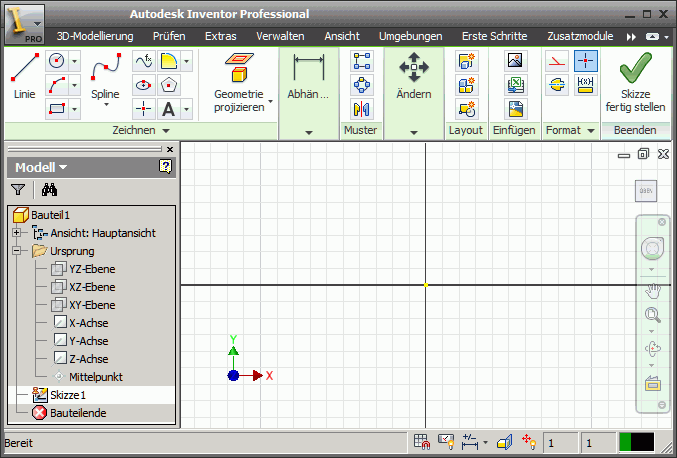Select the Linie drawing tool

point(24,77)
